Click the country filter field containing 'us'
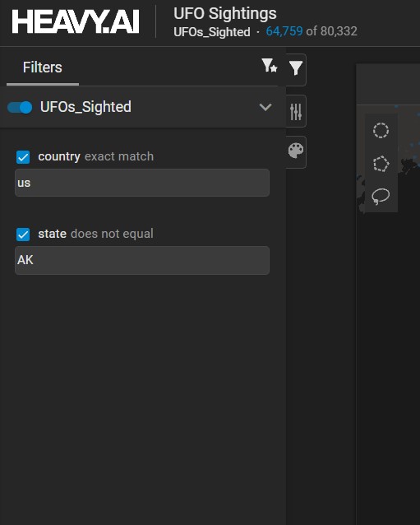 point(142,183)
